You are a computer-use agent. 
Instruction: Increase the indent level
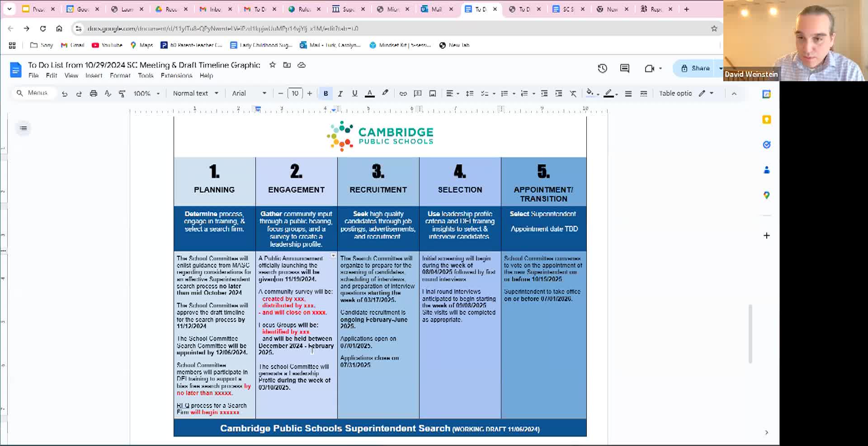pos(559,94)
